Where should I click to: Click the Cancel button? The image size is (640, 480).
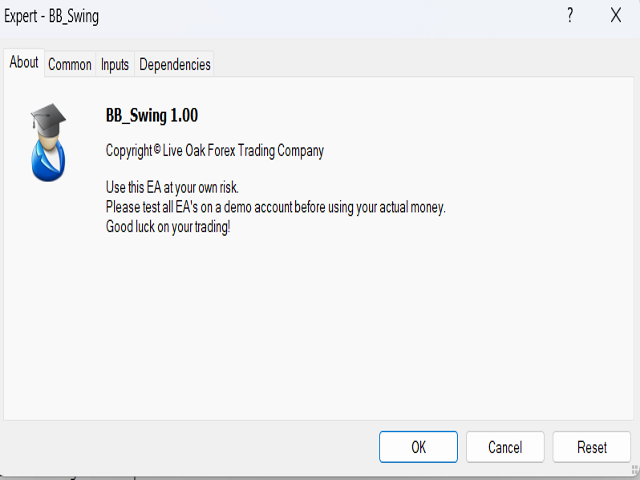coord(505,447)
